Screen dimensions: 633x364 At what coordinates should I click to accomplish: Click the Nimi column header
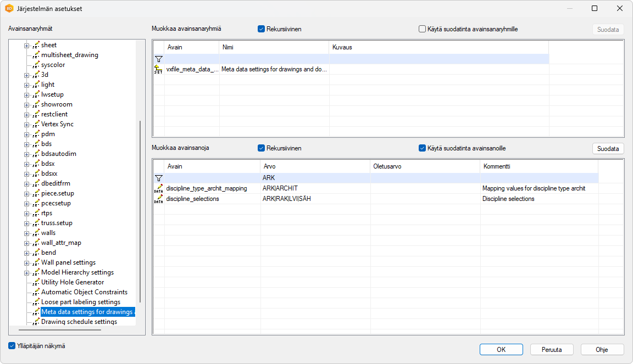[274, 47]
